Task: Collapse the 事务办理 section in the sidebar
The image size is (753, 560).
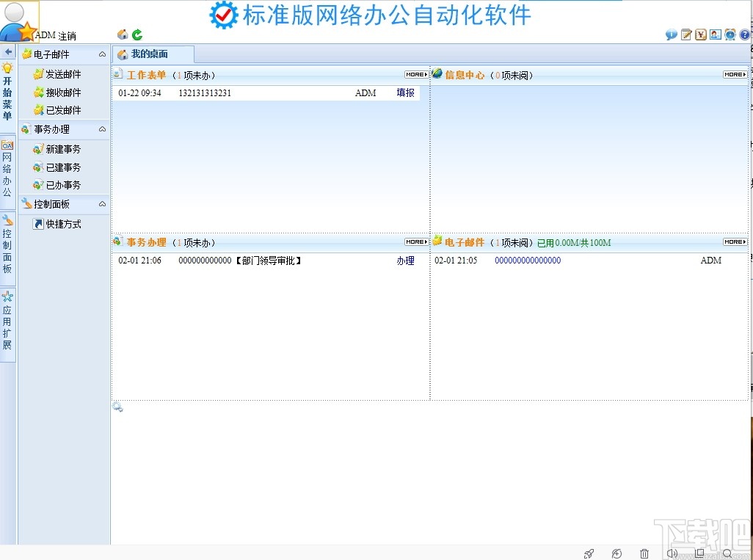Action: click(102, 129)
